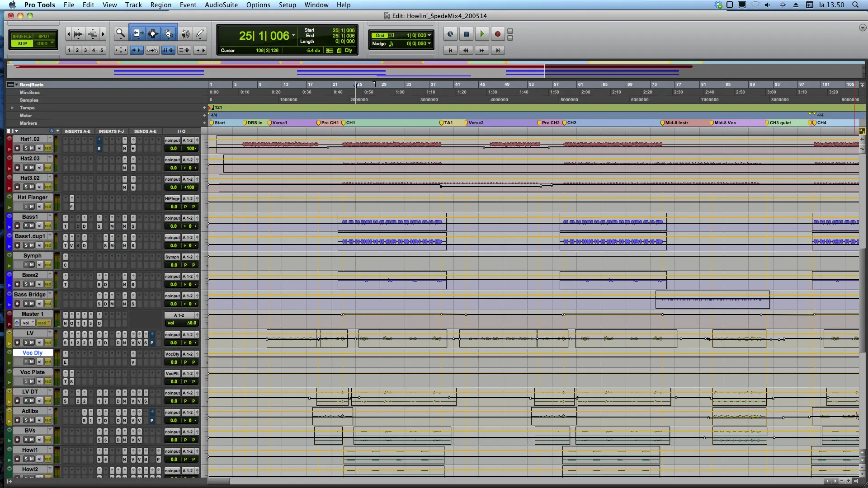Select the Pencil tool
The width and height of the screenshot is (868, 488).
[x=200, y=33]
